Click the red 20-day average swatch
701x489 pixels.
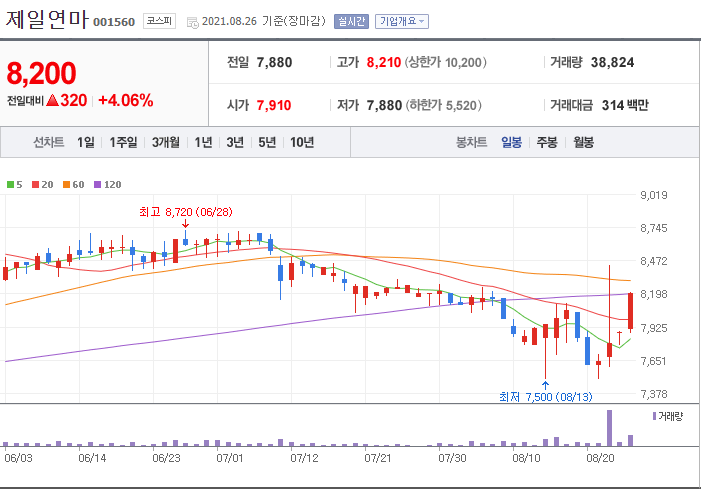(35, 185)
